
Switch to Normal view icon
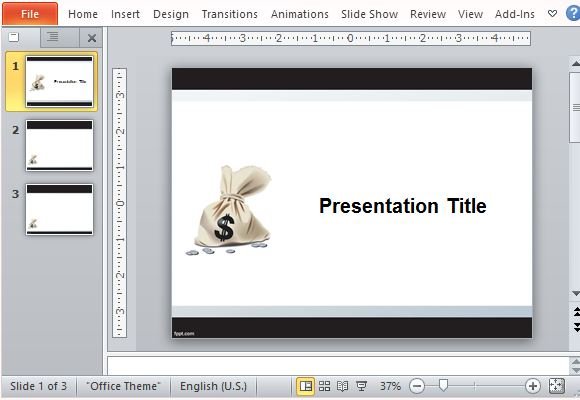tap(306, 386)
